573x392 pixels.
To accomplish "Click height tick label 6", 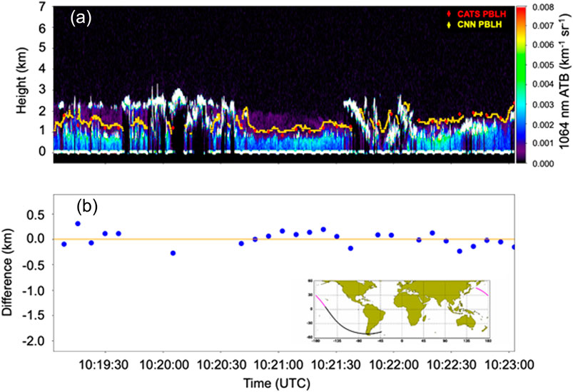I will (43, 28).
